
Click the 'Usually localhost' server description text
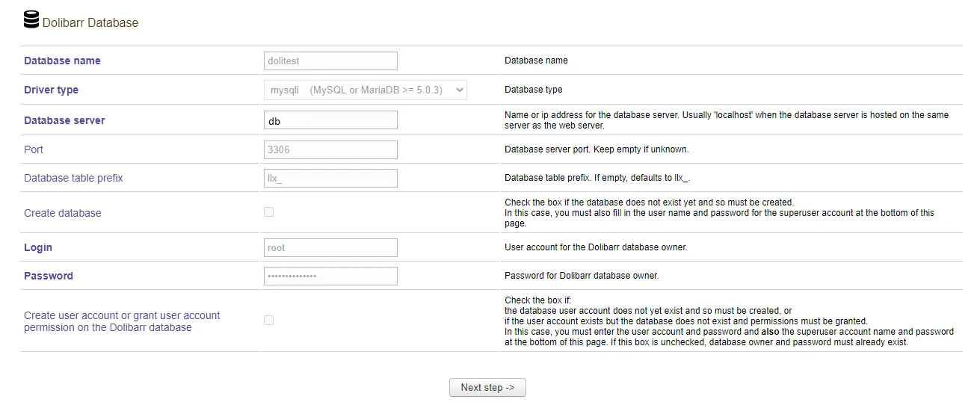pyautogui.click(x=727, y=120)
